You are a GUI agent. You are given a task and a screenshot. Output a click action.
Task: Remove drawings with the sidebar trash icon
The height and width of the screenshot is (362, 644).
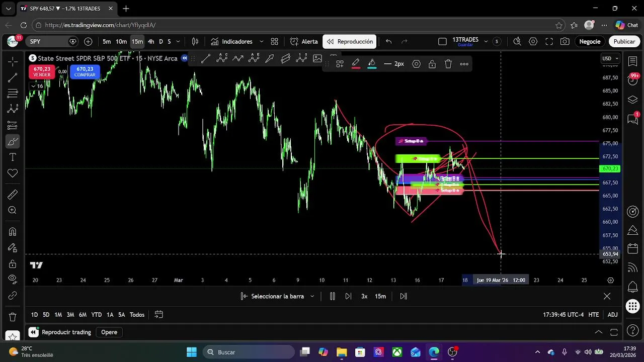pyautogui.click(x=13, y=317)
